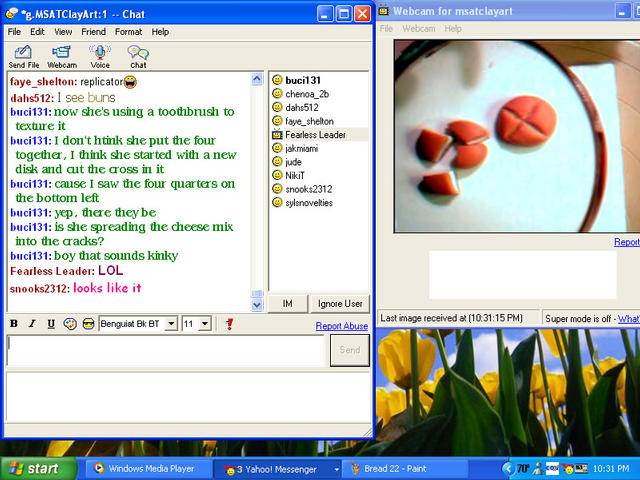
Task: Open the Webcam toolbar icon in Chat
Action: pos(62,57)
